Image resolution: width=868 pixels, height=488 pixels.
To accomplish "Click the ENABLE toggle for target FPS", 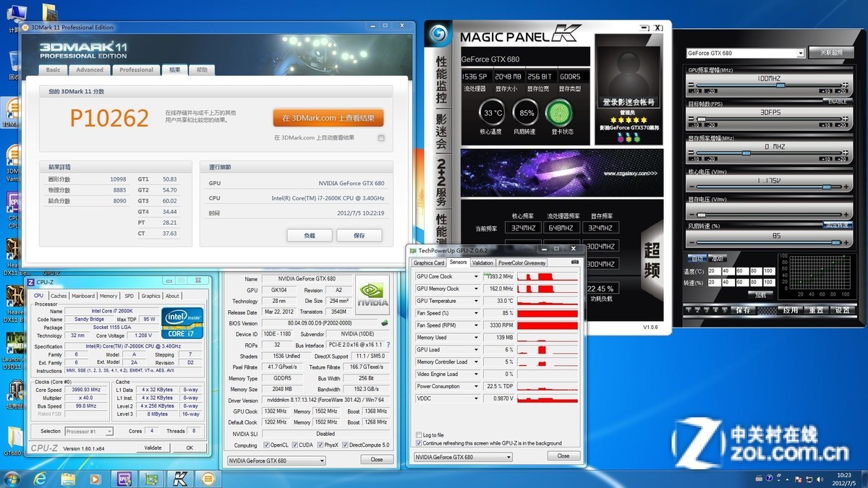I will (837, 102).
